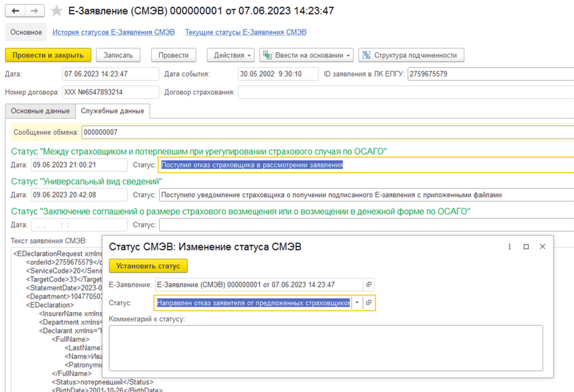Switch to the Основные данные tab

click(x=40, y=111)
